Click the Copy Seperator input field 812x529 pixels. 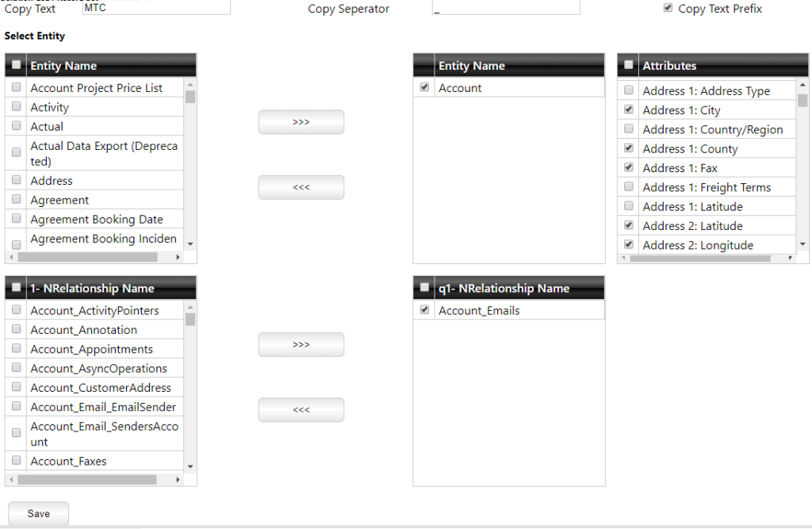coord(505,8)
